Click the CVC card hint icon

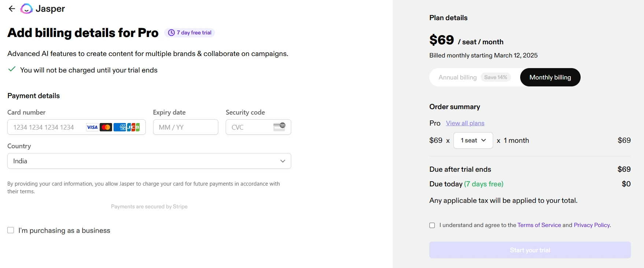pyautogui.click(x=279, y=127)
